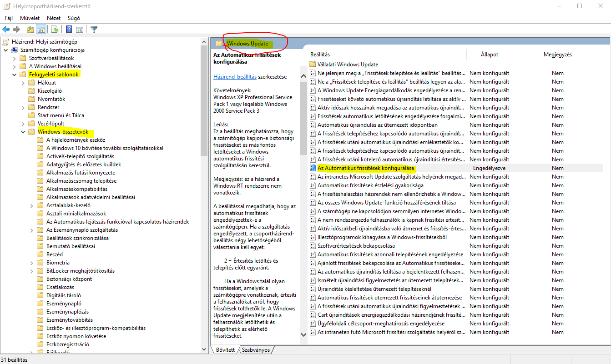This screenshot has width=611, height=364.
Task: Select the Eszközregisztráció folder
Action: 68,344
